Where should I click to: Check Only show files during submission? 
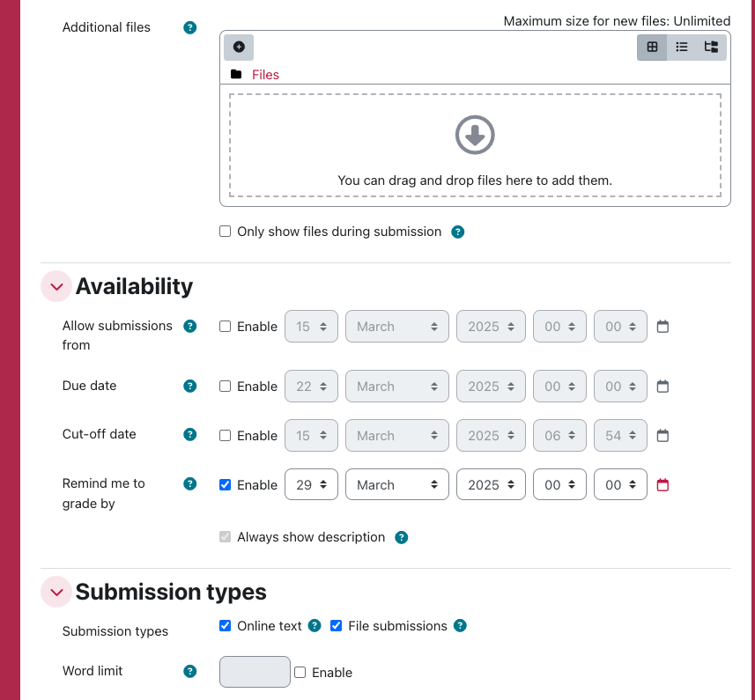[225, 232]
